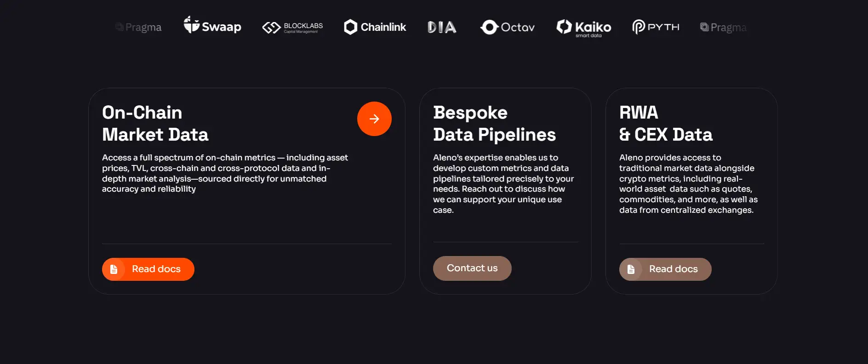Select the On-Chain Market Data heading
868x364 pixels.
click(x=155, y=124)
